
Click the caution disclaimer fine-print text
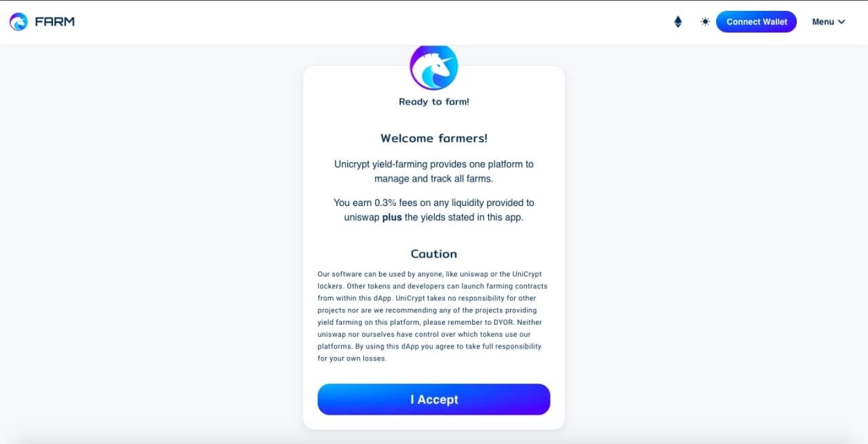[x=433, y=317]
